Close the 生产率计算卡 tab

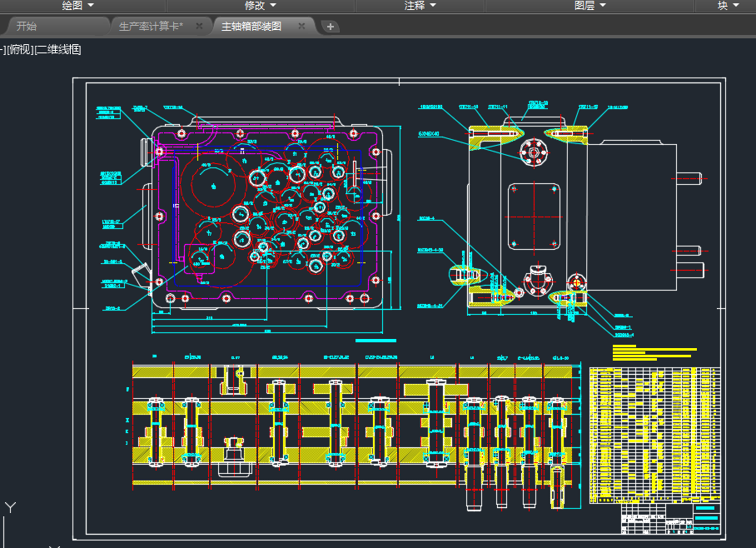pos(199,26)
